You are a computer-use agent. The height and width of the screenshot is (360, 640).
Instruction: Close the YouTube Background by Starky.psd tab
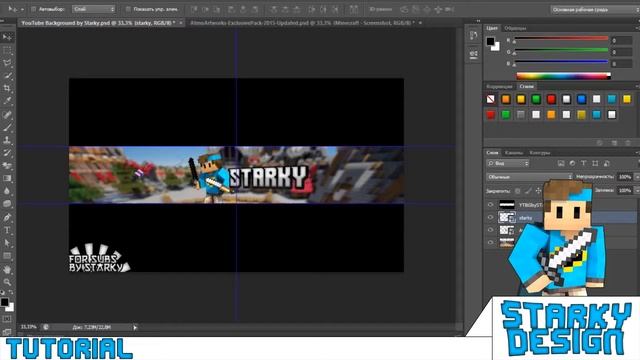point(181,23)
